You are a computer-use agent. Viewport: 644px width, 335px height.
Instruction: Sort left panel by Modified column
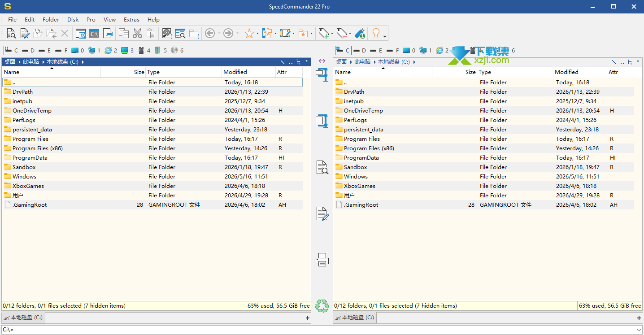[x=249, y=72]
